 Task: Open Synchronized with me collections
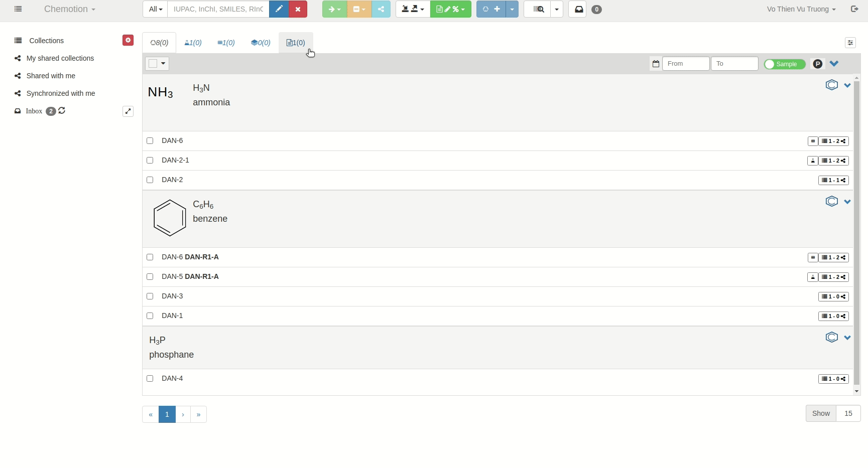click(60, 93)
